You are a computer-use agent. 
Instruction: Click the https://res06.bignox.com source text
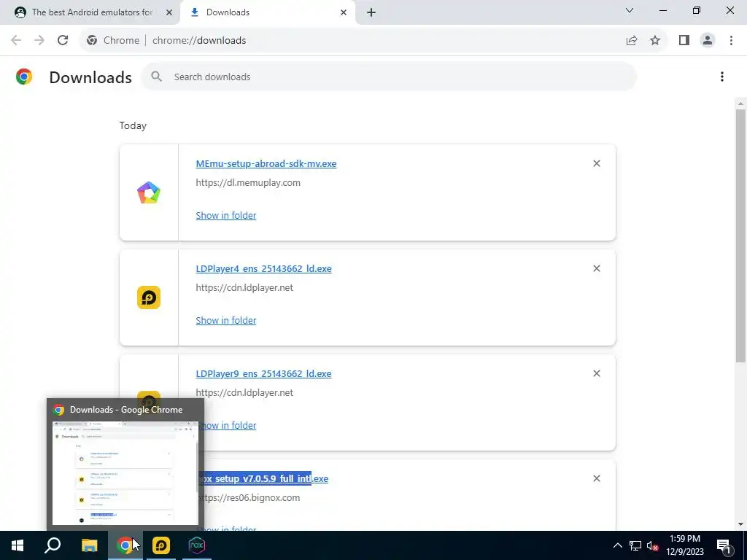click(249, 497)
